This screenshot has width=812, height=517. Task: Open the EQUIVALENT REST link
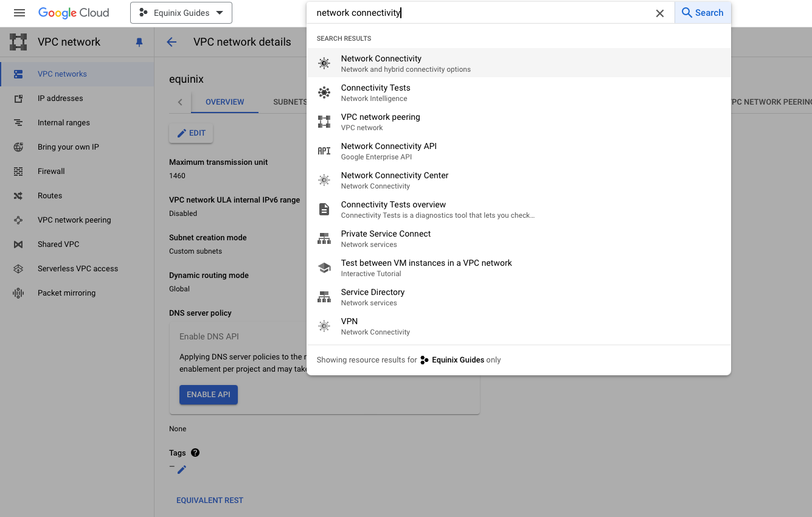point(210,500)
